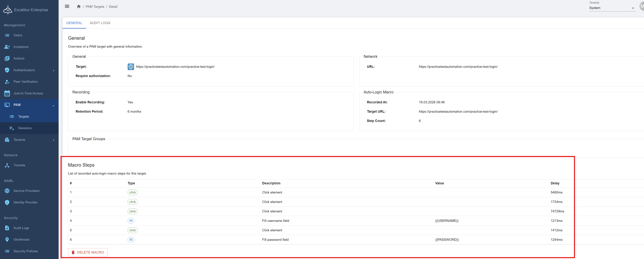Click the hamburger menu icon
This screenshot has height=259, width=644.
point(67,6)
